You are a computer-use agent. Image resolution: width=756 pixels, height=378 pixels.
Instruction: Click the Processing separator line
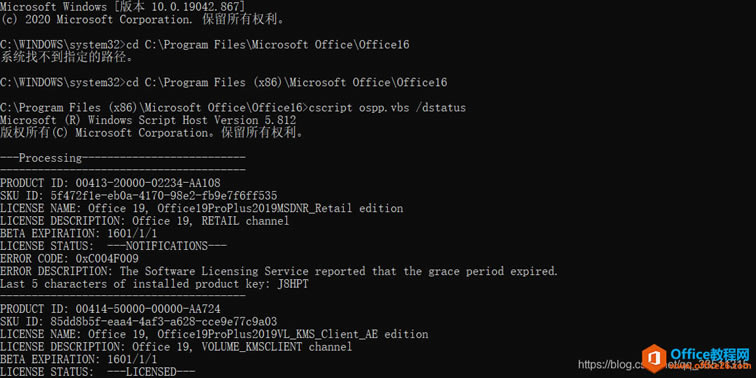point(123,158)
